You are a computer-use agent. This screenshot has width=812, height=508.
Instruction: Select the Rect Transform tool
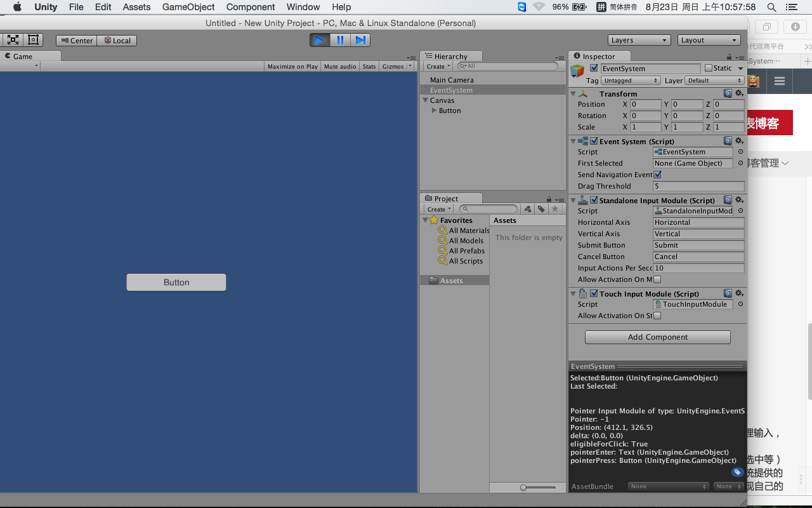[34, 40]
